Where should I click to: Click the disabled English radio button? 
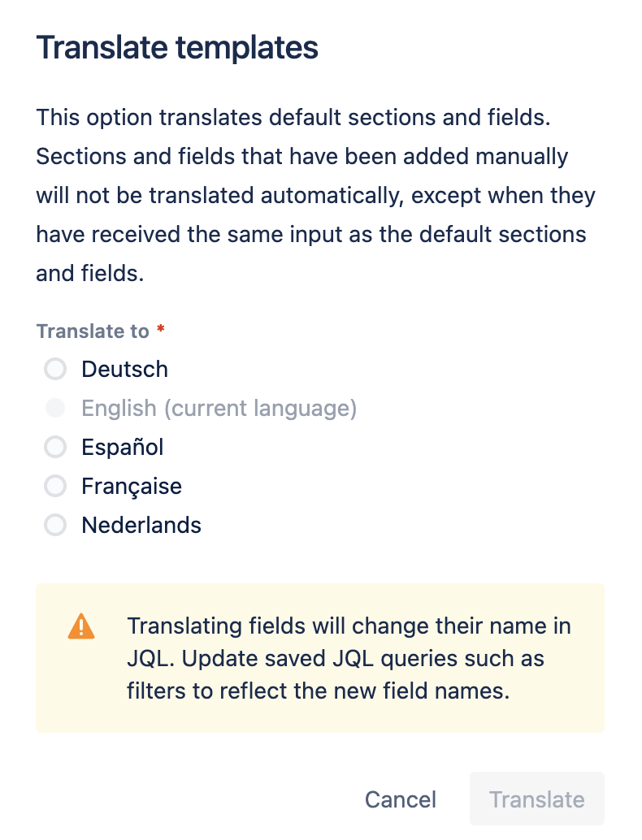(x=55, y=408)
